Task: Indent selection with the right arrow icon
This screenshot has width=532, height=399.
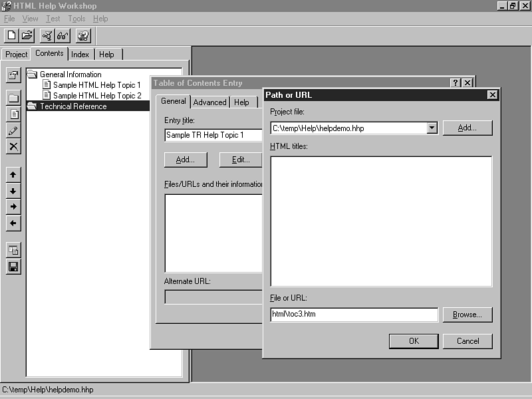Action: (x=13, y=207)
